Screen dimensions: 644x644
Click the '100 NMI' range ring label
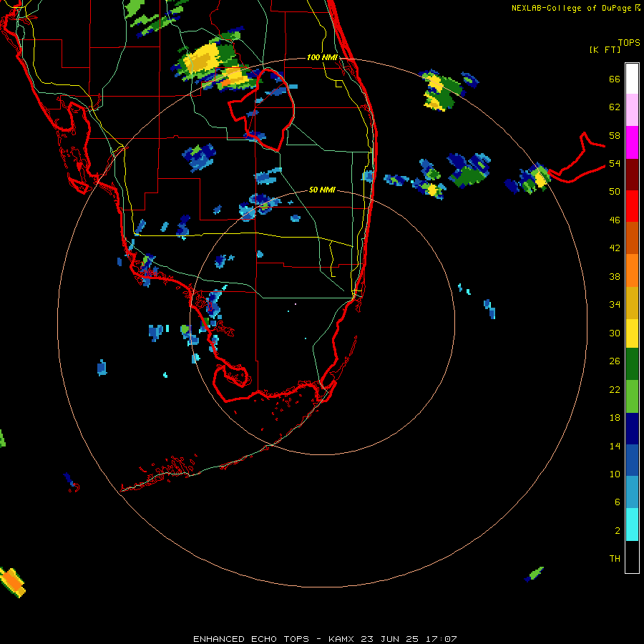(322, 57)
